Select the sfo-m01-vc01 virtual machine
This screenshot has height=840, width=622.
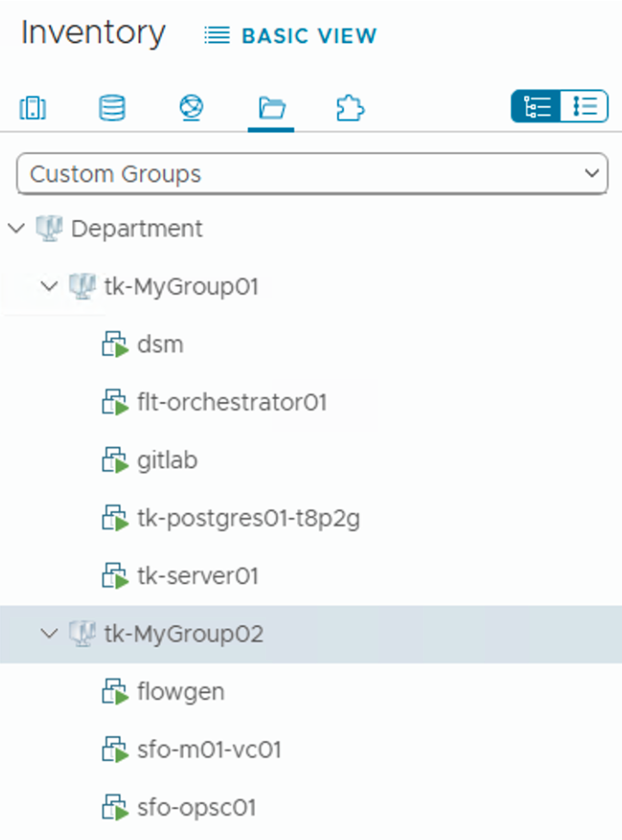pyautogui.click(x=209, y=751)
